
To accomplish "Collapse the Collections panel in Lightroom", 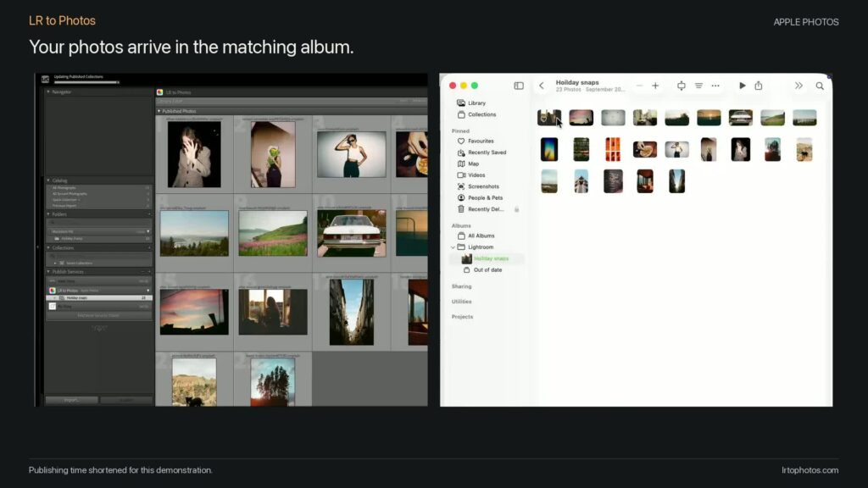I will [x=48, y=248].
